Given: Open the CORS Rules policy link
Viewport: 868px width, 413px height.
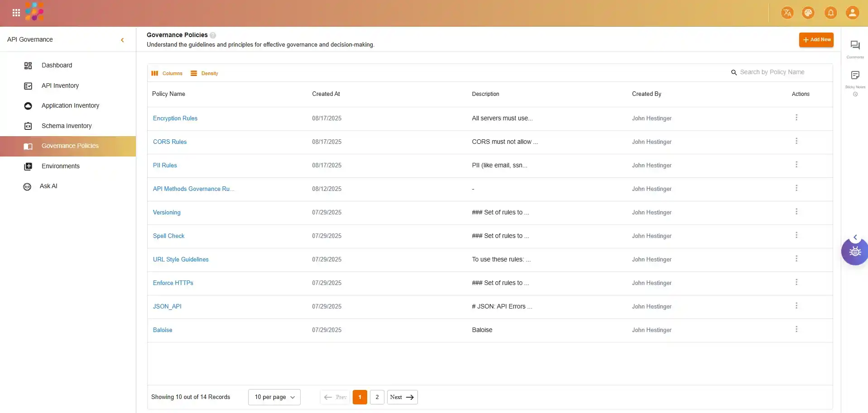Looking at the screenshot, I should pyautogui.click(x=170, y=142).
